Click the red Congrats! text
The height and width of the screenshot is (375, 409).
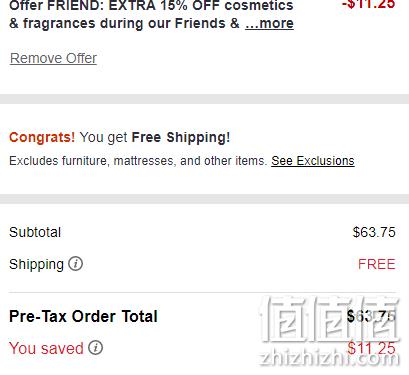tap(42, 137)
